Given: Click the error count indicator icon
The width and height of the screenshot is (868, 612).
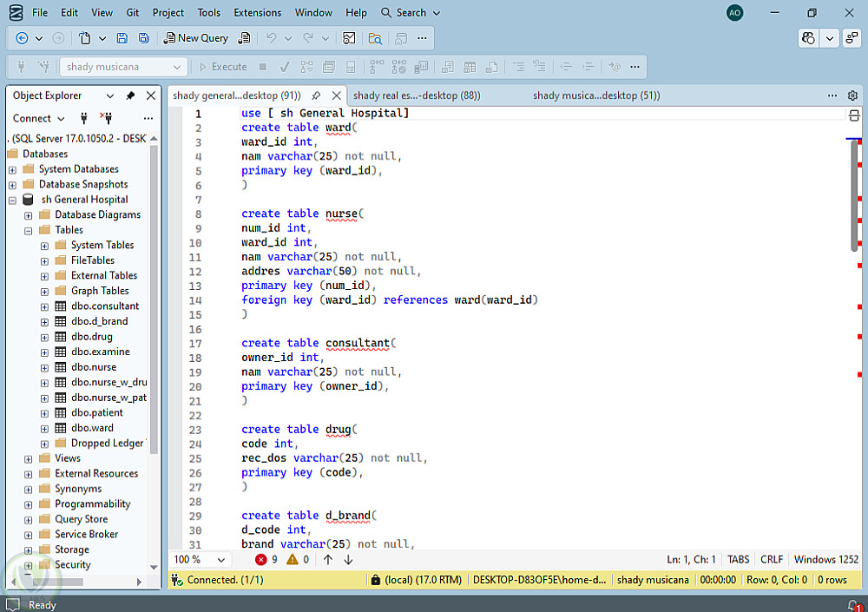Looking at the screenshot, I should (261, 560).
